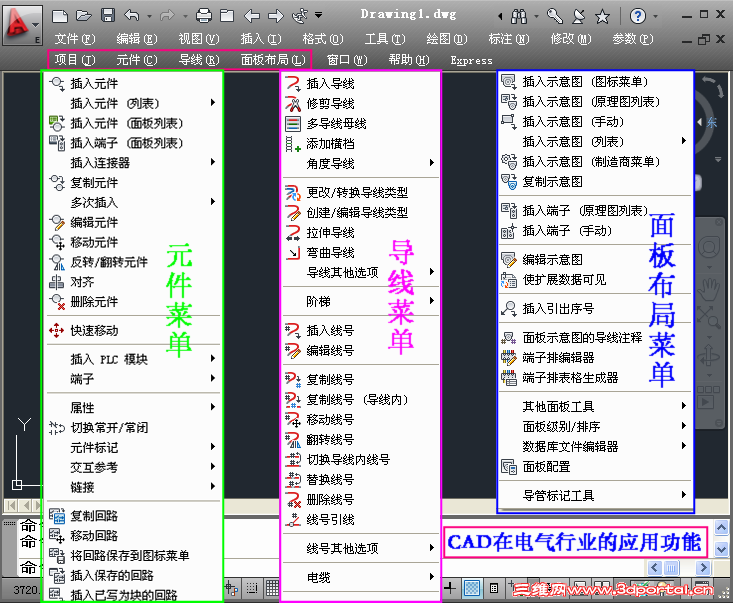Open the 工具(T) menu
This screenshot has height=603, width=733.
[x=385, y=39]
